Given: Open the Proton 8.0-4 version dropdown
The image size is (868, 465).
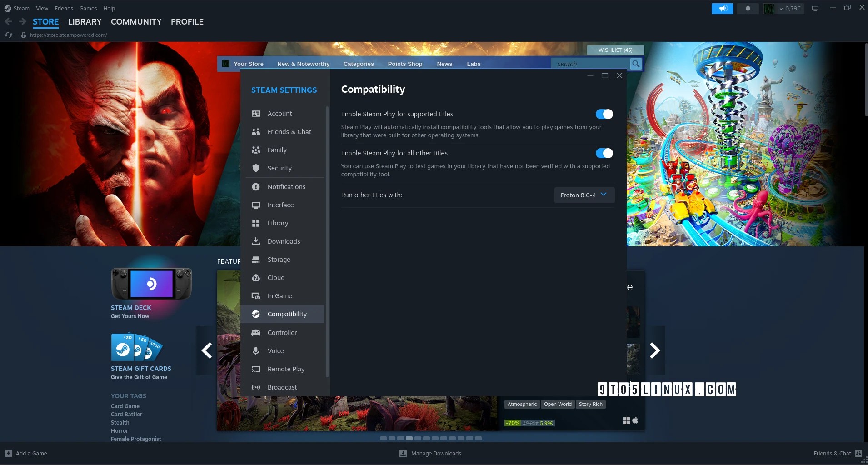Looking at the screenshot, I should 584,195.
